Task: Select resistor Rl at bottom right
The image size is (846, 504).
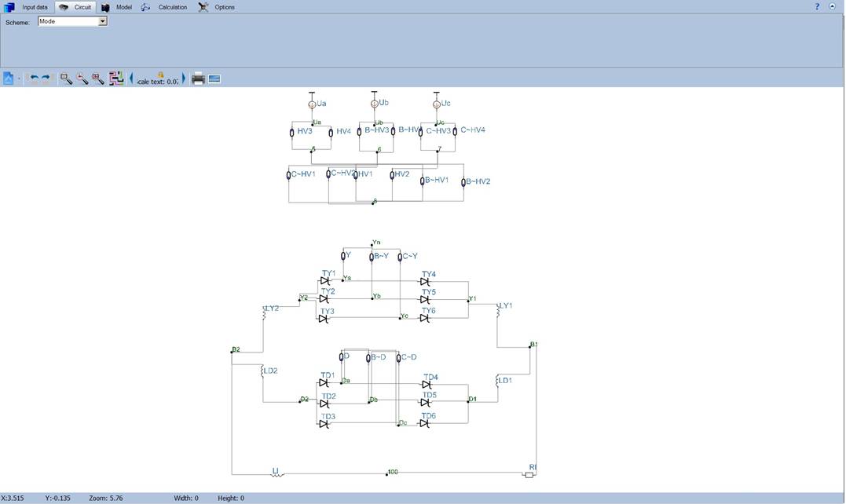Action: [x=529, y=475]
